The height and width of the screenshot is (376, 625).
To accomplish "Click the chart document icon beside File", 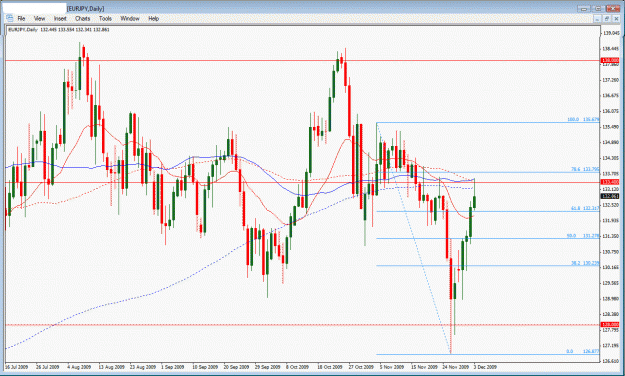I will point(9,18).
